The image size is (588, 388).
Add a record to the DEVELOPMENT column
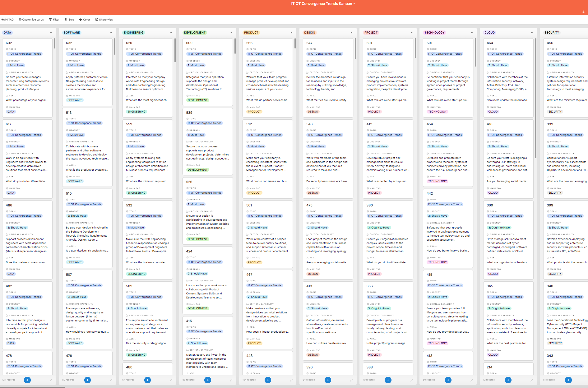coord(208,380)
